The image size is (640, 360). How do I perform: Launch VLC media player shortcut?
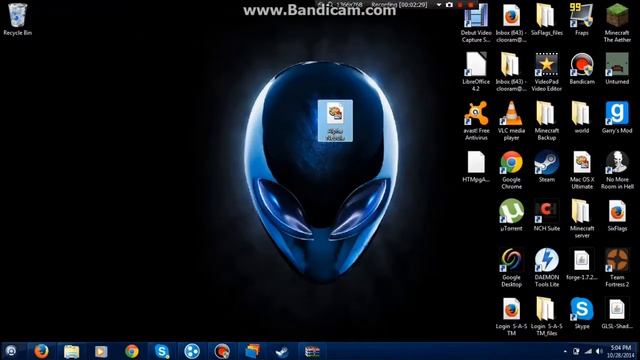(511, 120)
